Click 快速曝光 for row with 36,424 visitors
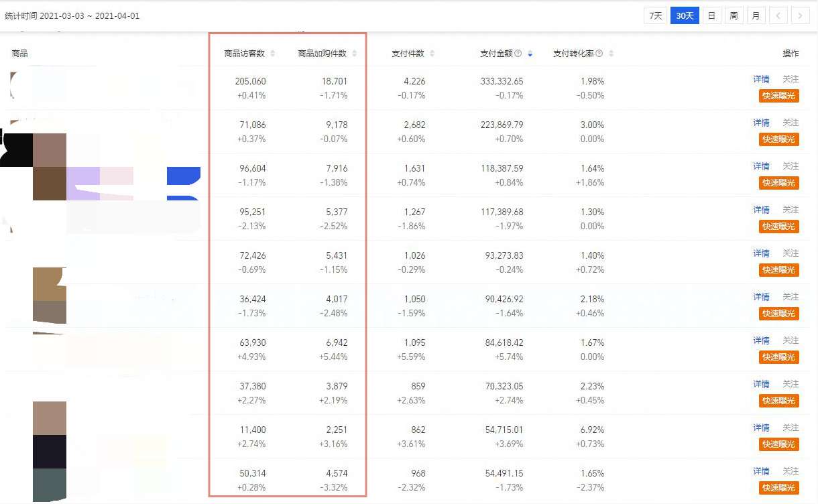Viewport: 818px width, 504px height. (779, 314)
